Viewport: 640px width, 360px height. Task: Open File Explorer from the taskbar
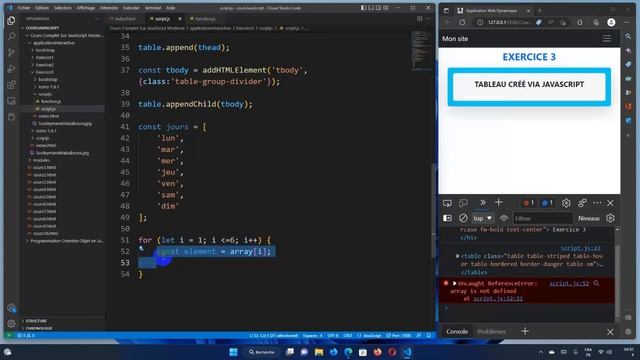(x=319, y=352)
